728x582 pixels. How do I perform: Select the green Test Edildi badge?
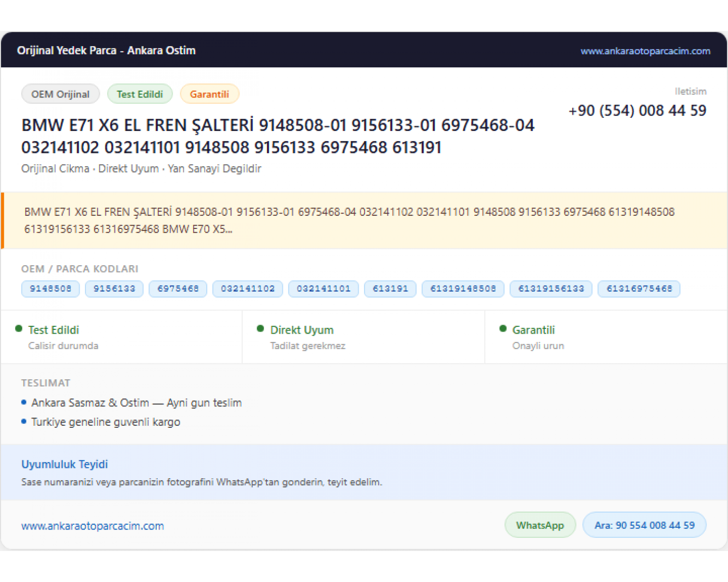click(140, 94)
